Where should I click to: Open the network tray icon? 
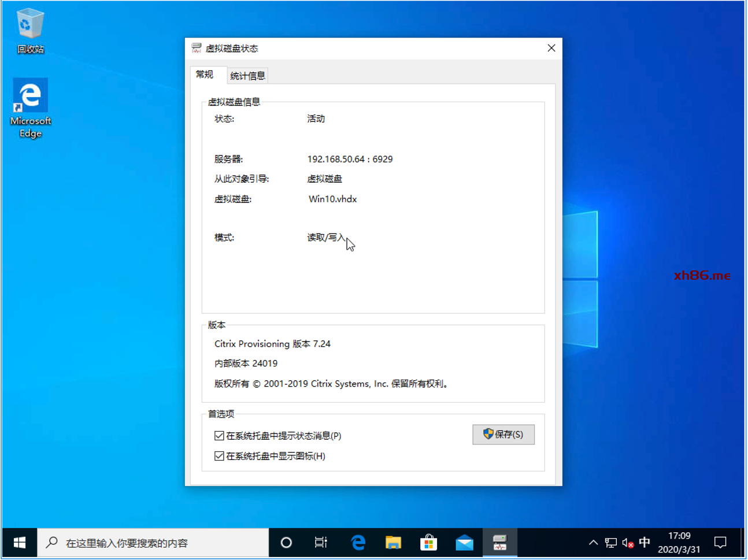(x=611, y=543)
